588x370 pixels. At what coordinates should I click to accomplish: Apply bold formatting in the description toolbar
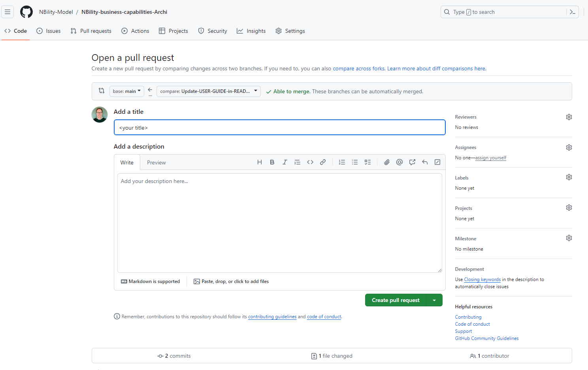pos(272,162)
